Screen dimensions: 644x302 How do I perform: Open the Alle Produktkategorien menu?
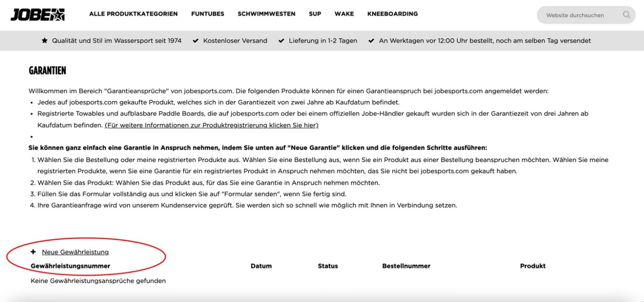tap(133, 14)
